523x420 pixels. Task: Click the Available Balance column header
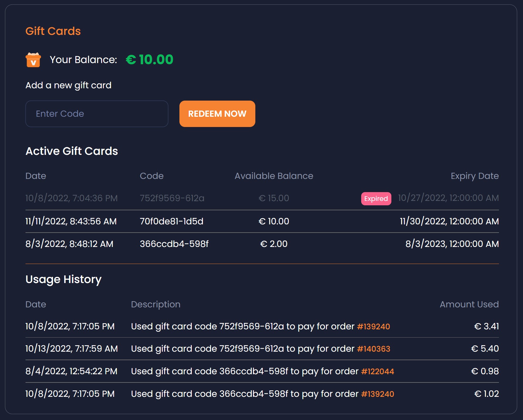tap(274, 176)
